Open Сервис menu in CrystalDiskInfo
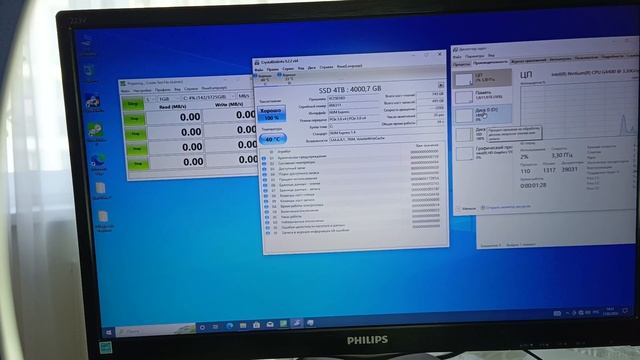Viewport: 640px width, 360px height. pos(288,69)
